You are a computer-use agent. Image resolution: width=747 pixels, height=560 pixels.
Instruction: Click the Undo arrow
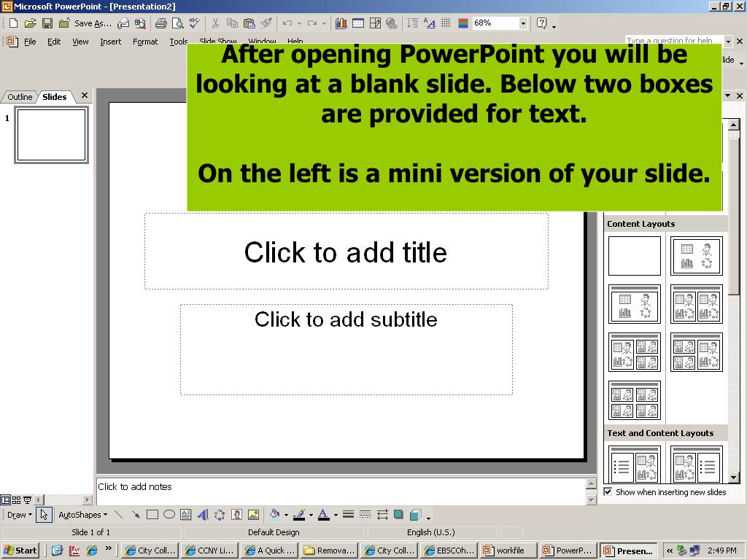click(287, 23)
